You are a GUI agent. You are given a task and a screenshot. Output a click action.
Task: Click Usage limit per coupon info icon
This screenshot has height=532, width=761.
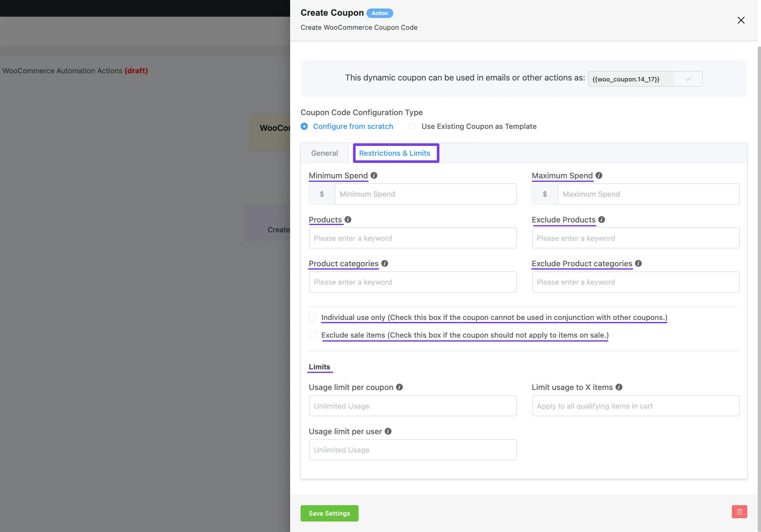(x=399, y=387)
